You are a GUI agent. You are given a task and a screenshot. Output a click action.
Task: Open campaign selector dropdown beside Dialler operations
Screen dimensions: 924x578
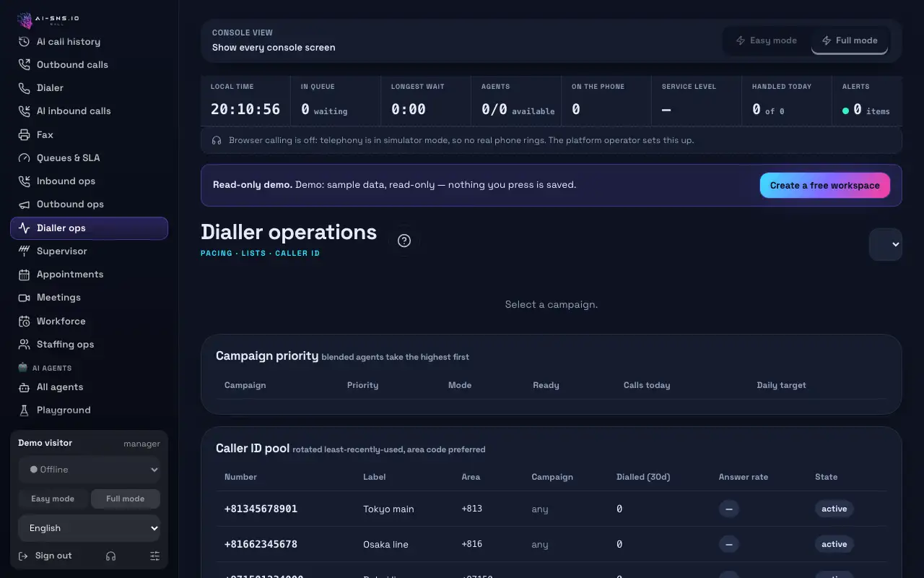click(x=886, y=244)
